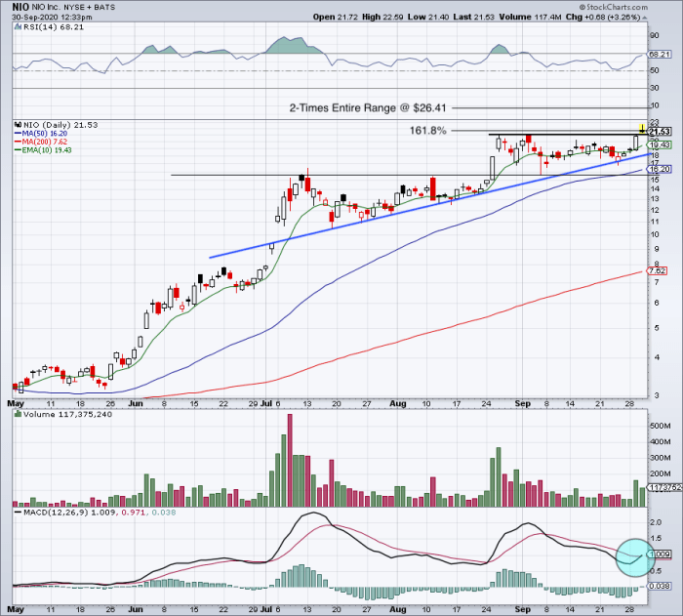
Task: Click the 'Volume 117,375,240' panel label
Action: (67, 414)
